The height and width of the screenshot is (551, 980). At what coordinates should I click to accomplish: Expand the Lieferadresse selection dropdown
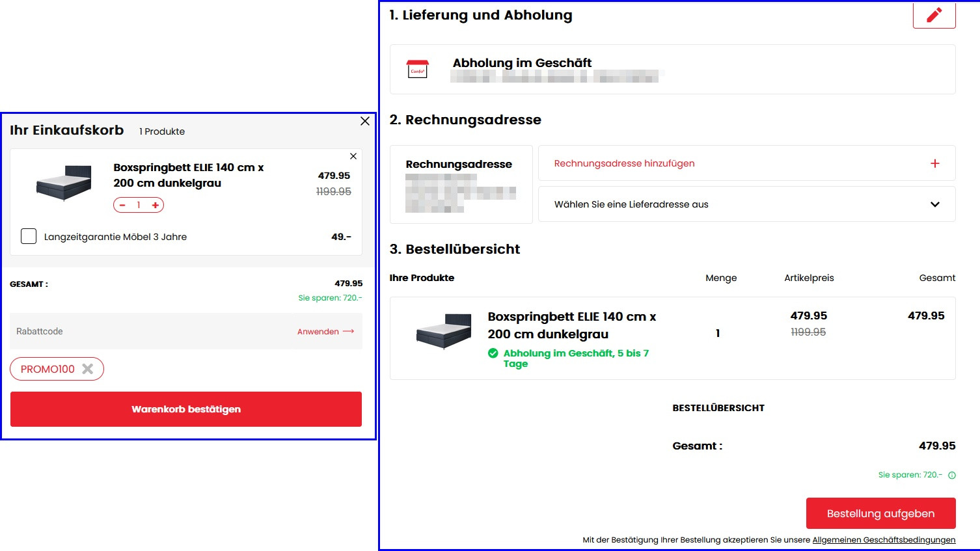coord(935,204)
